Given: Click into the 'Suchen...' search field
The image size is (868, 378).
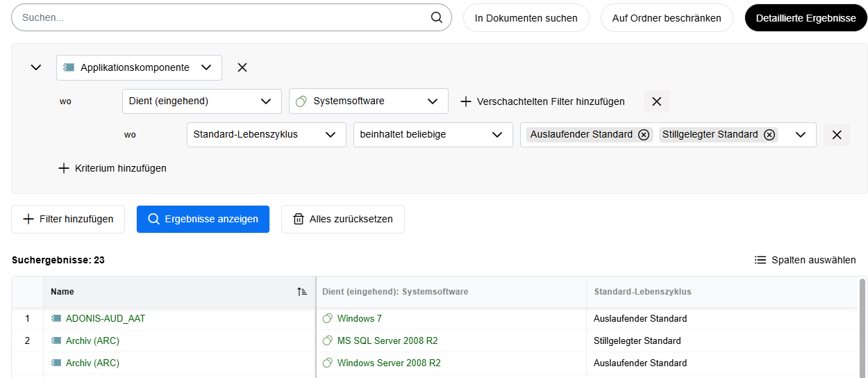Looking at the screenshot, I should point(222,18).
